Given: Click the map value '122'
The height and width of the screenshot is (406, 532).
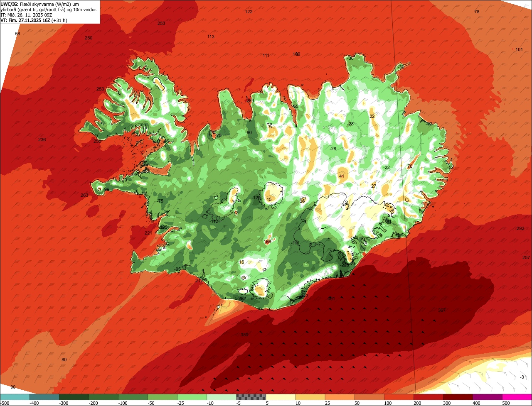Looking at the screenshot, I should 249,12.
